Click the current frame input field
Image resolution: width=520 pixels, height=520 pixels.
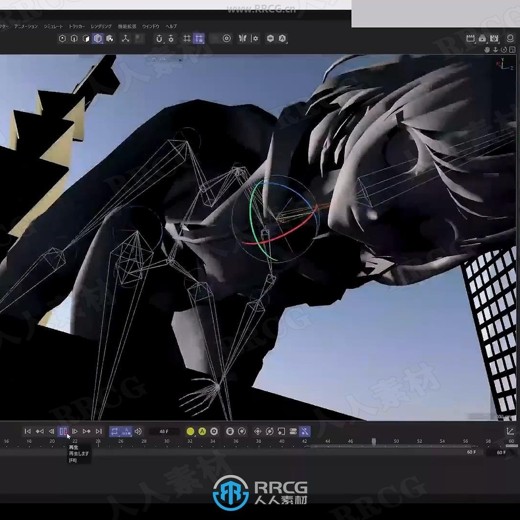(x=164, y=431)
